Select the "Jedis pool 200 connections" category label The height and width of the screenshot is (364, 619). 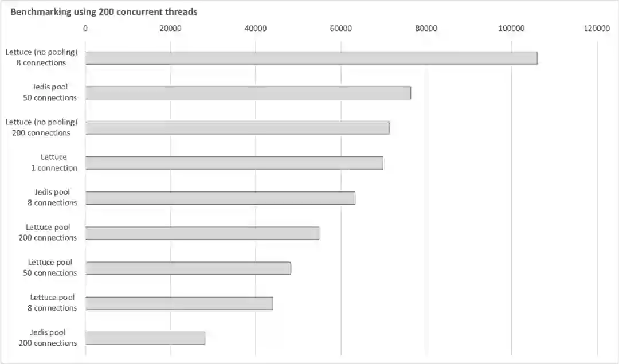[48, 338]
